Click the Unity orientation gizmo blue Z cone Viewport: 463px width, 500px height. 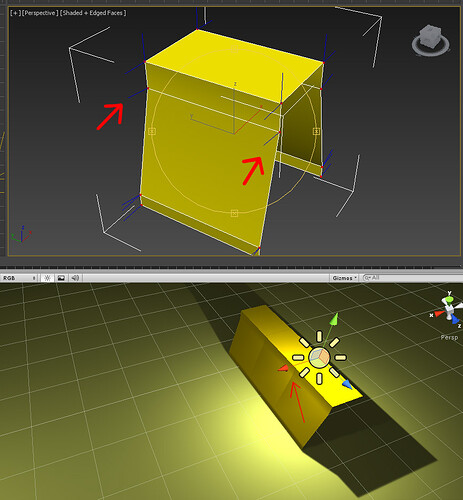click(455, 319)
